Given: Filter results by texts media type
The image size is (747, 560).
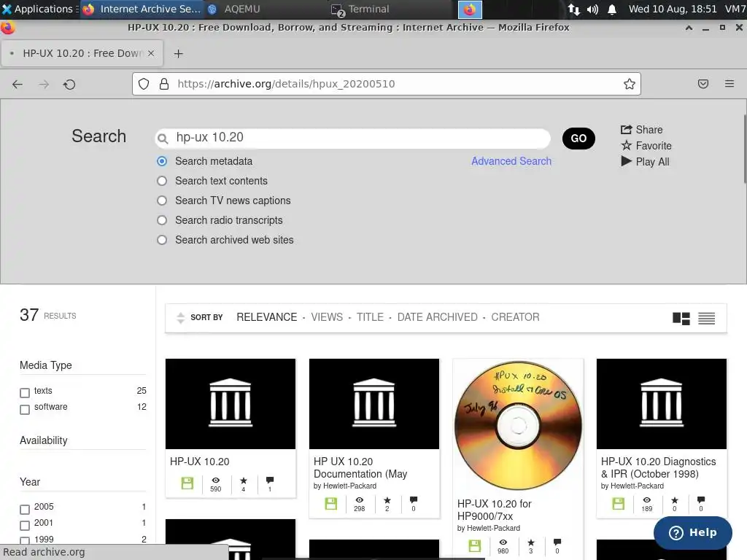Looking at the screenshot, I should point(25,393).
